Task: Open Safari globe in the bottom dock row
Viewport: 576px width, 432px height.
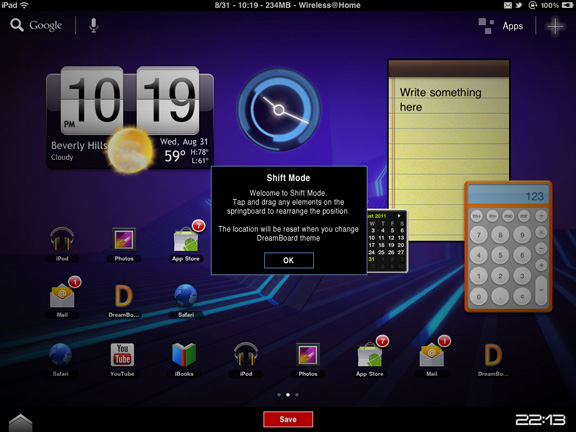Action: pyautogui.click(x=60, y=355)
